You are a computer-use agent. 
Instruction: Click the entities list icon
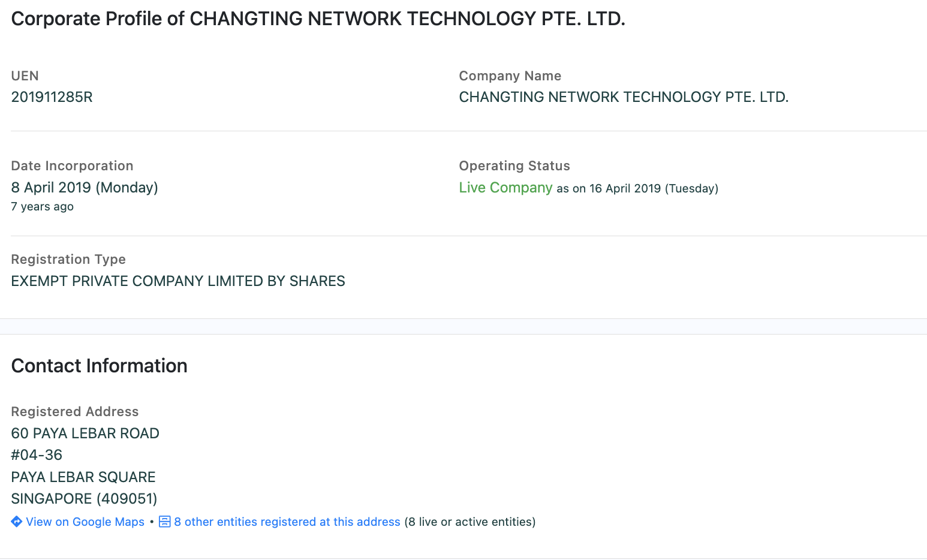[165, 522]
